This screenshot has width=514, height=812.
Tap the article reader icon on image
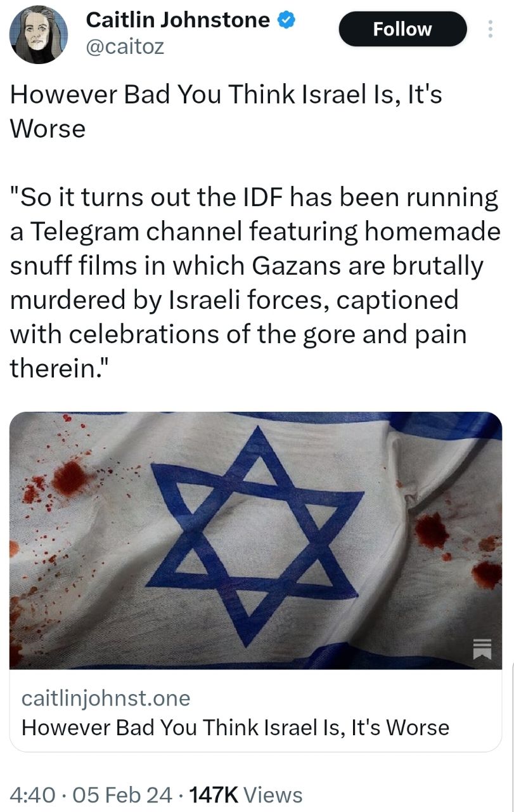(482, 648)
